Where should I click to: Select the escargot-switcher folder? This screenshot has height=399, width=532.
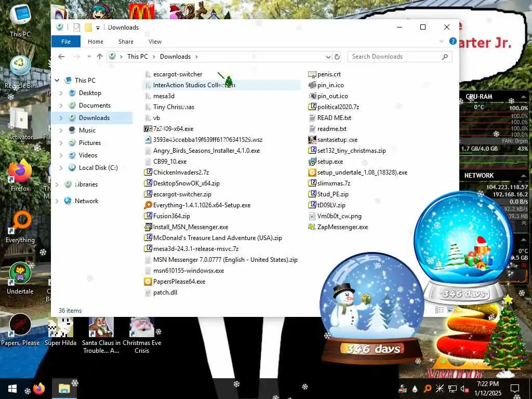[178, 74]
